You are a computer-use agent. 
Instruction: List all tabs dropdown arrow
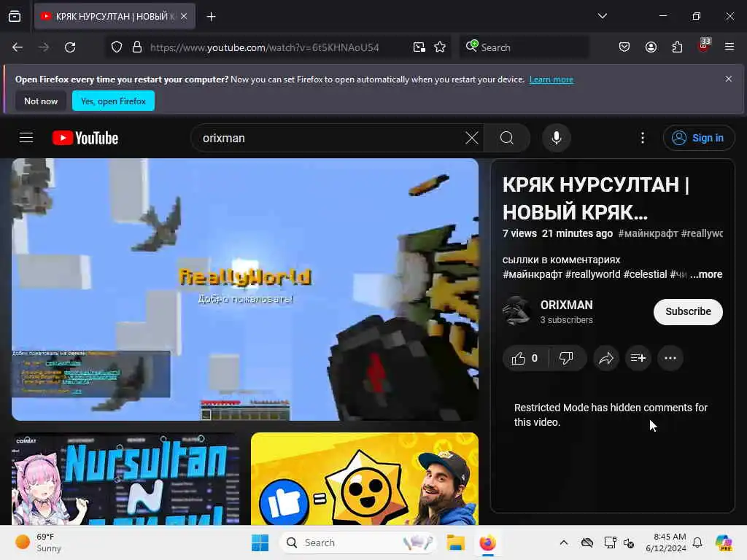602,16
